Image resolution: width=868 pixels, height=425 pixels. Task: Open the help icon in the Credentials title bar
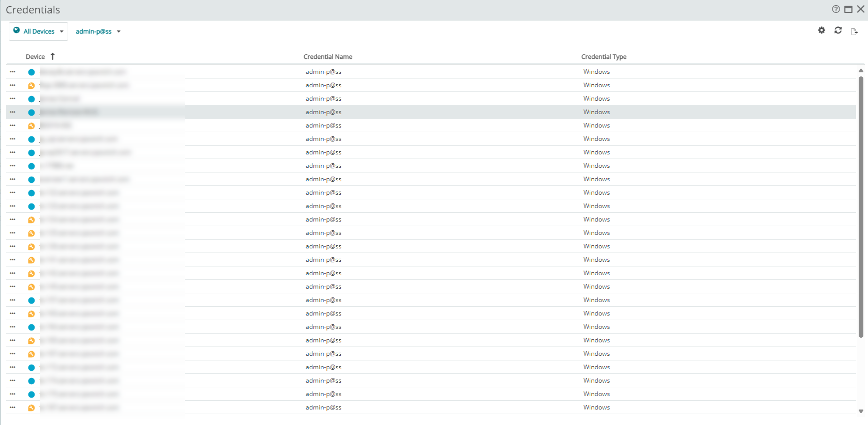click(836, 9)
